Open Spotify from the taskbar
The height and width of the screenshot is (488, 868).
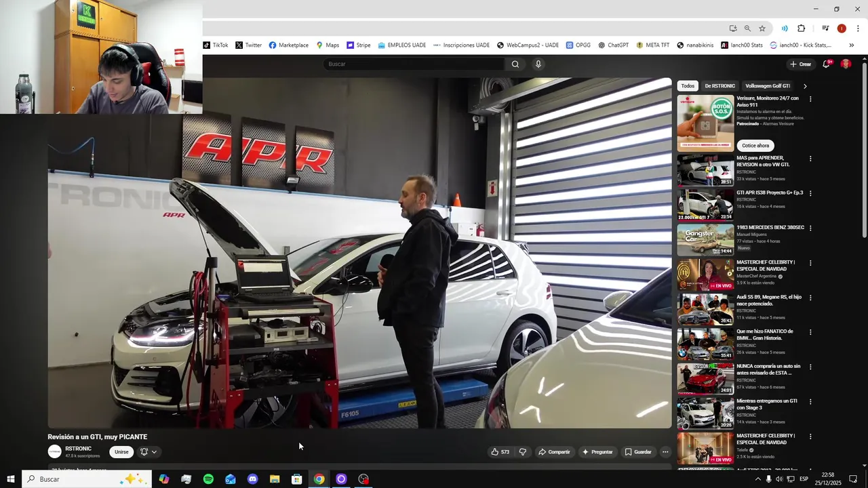pos(208,479)
